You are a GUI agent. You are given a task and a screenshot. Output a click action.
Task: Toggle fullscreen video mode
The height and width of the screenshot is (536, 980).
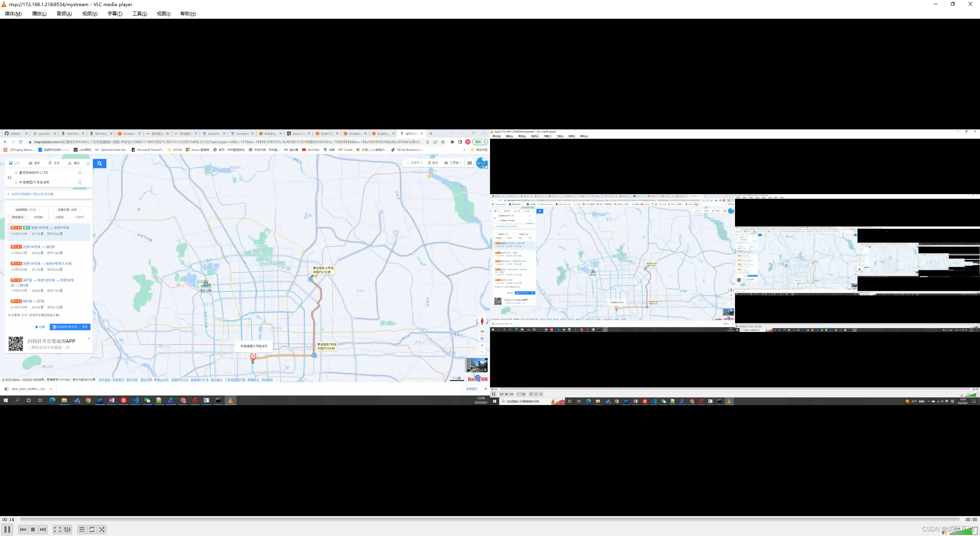coord(57,529)
